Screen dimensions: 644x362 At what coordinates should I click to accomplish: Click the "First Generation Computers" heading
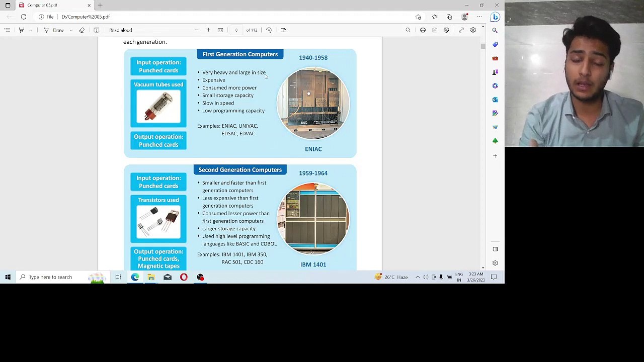pyautogui.click(x=240, y=54)
